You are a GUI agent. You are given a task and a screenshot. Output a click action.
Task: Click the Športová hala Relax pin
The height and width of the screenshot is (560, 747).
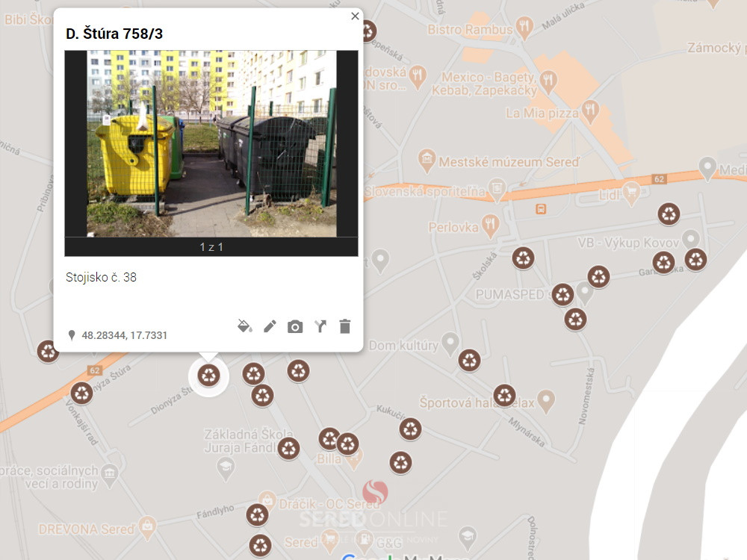pyautogui.click(x=546, y=401)
